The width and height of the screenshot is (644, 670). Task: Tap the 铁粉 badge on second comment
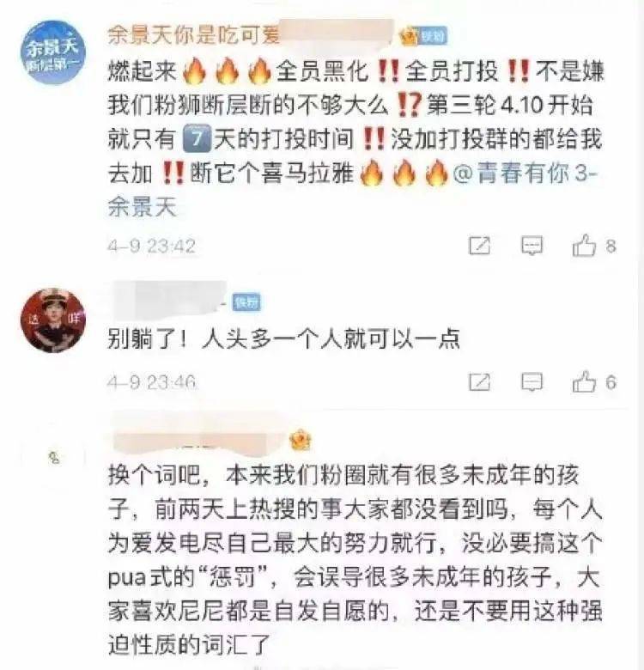pos(246,302)
